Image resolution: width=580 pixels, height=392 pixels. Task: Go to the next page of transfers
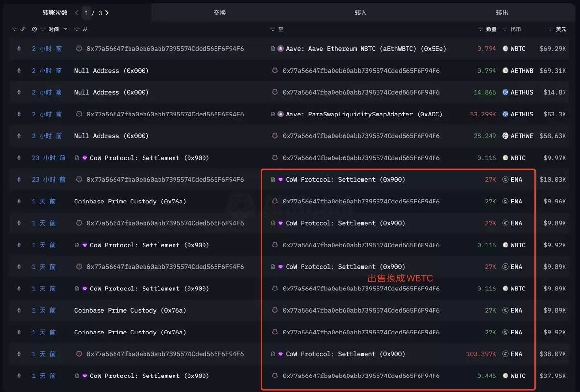pos(107,13)
